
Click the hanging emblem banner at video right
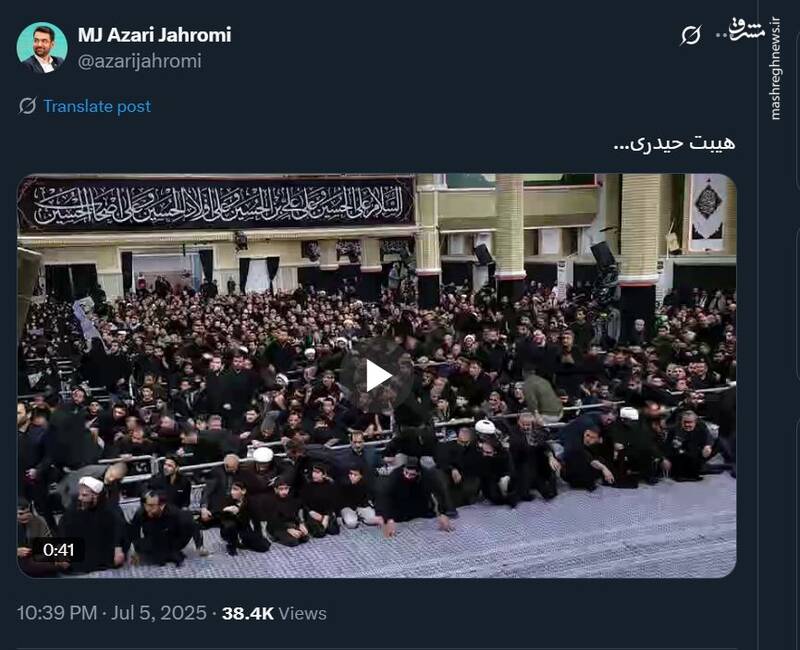pos(708,213)
